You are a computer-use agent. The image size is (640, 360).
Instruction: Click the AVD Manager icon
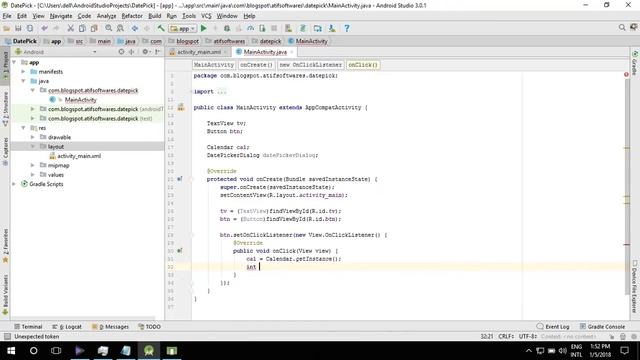pyautogui.click(x=289, y=28)
